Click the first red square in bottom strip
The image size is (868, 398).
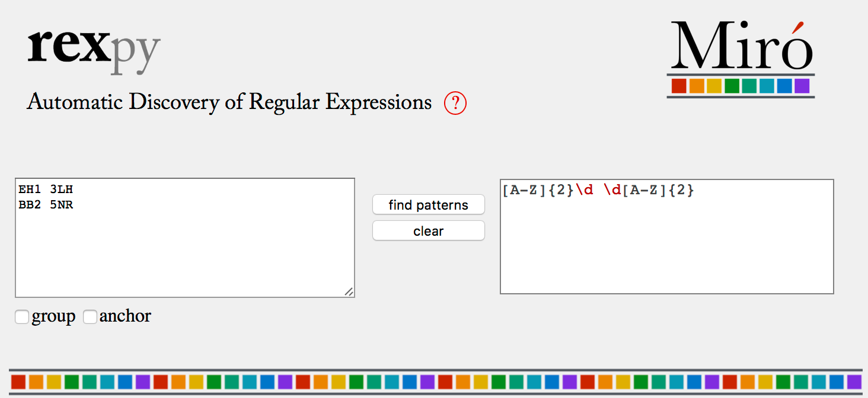click(18, 381)
